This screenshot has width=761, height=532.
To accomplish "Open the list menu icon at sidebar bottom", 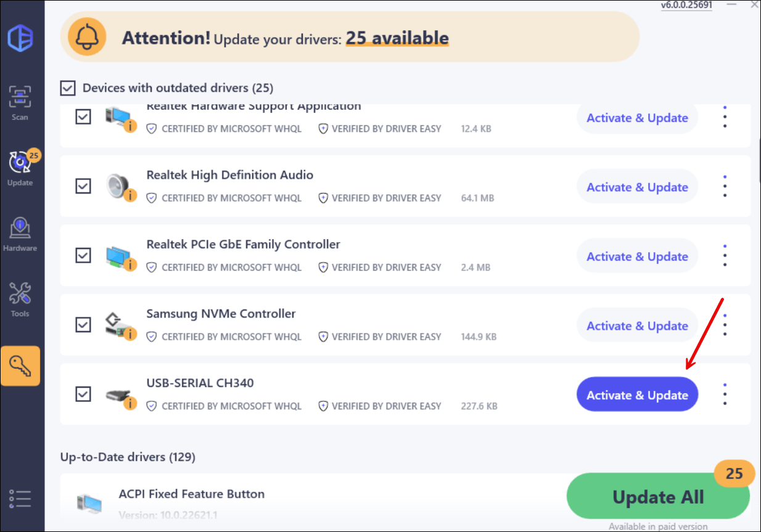I will pos(20,498).
